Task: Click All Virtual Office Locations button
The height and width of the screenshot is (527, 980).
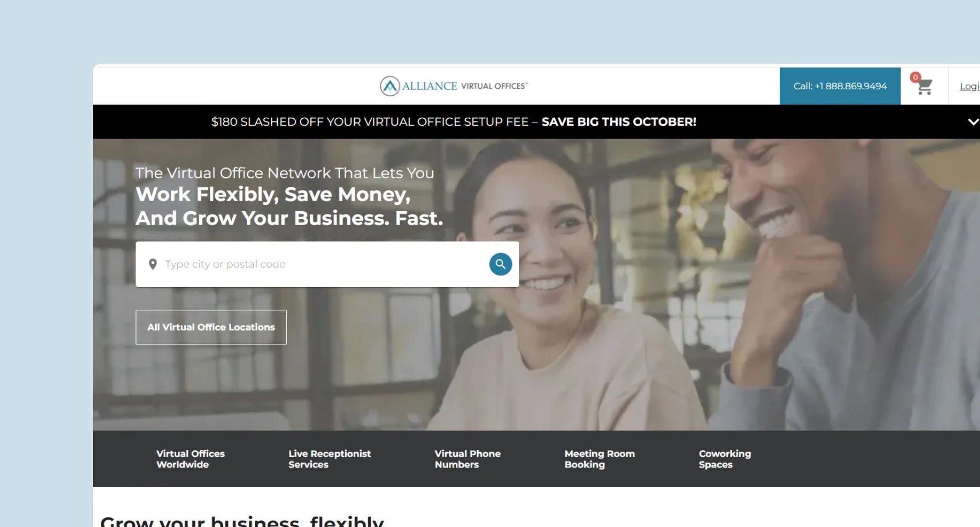Action: click(x=211, y=327)
